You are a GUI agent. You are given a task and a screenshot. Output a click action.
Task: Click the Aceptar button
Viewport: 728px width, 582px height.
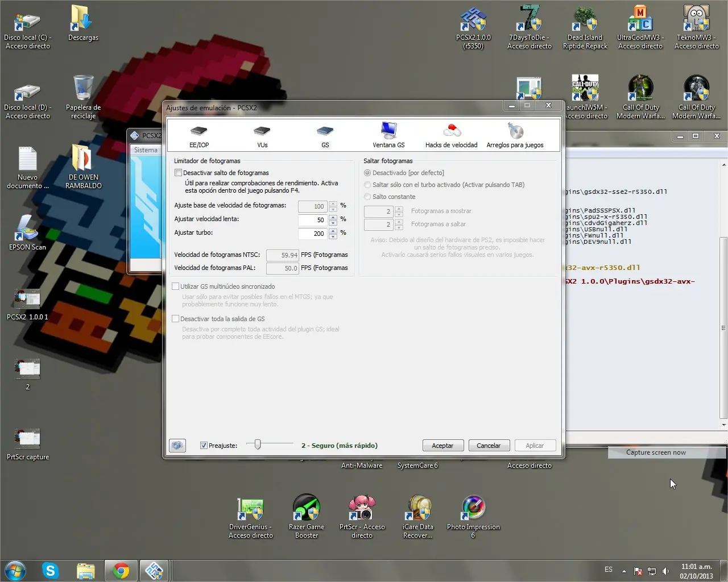442,446
